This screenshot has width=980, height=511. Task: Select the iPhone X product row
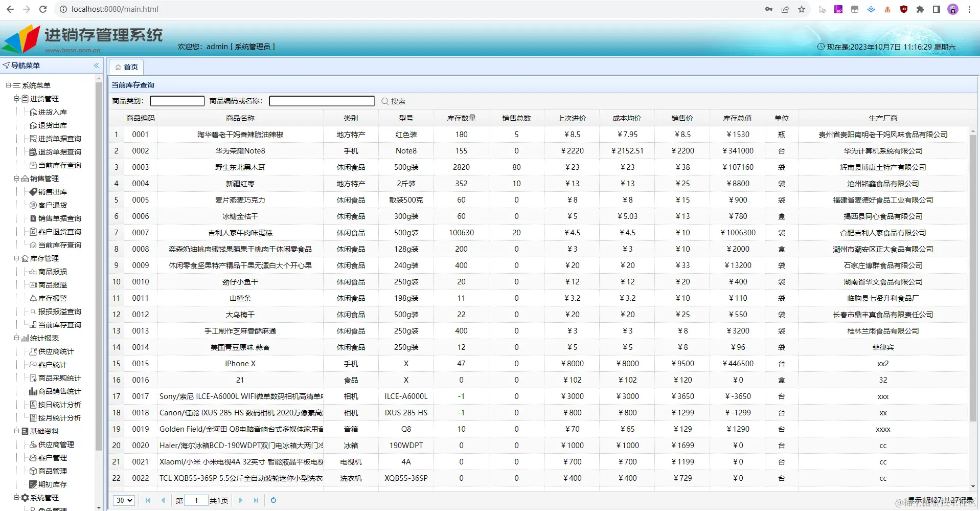pos(539,364)
